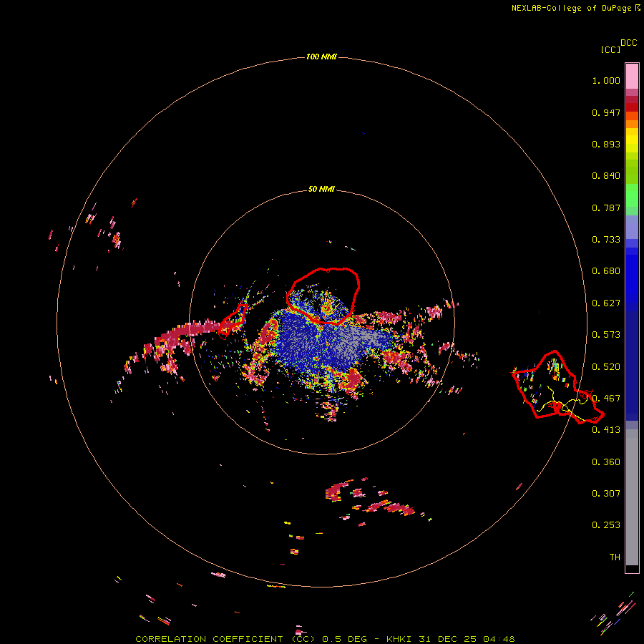Click the TH threshold label
The image size is (644, 644).
tap(615, 557)
